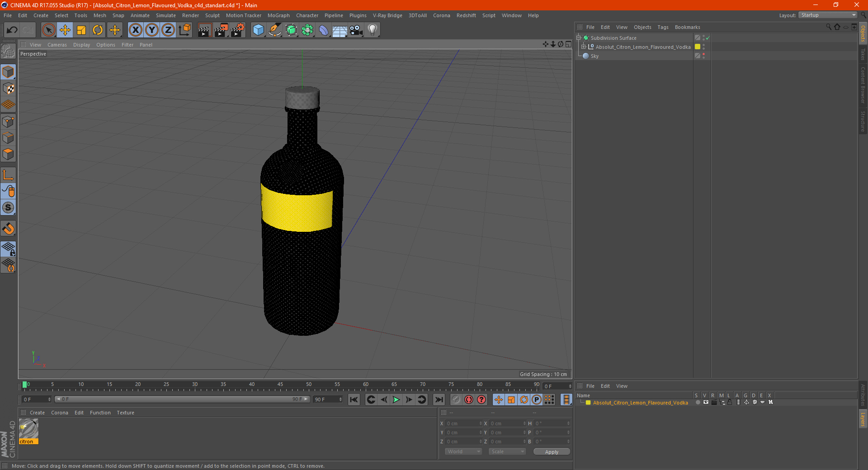Go to end of animation
The image size is (868, 470).
pos(439,399)
